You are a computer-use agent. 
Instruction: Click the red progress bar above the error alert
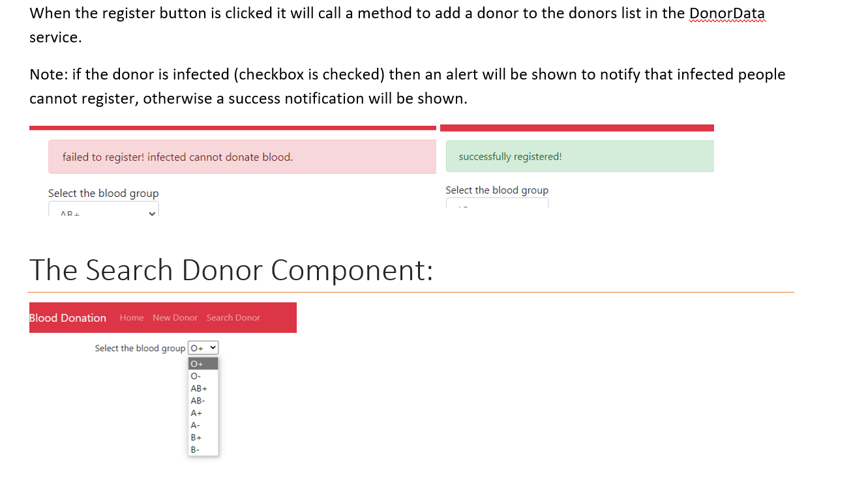point(232,127)
